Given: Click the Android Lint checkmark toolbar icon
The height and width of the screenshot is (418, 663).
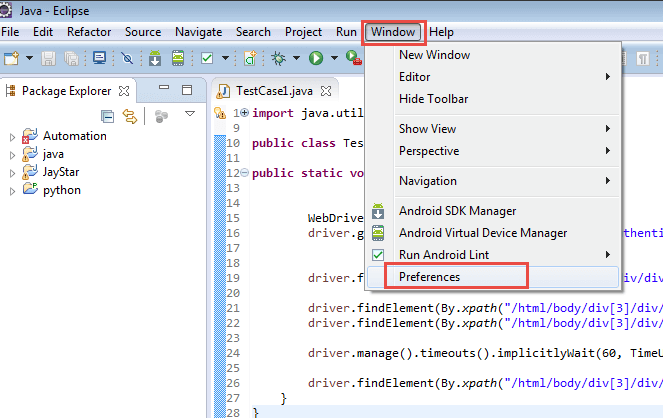Looking at the screenshot, I should tap(207, 58).
